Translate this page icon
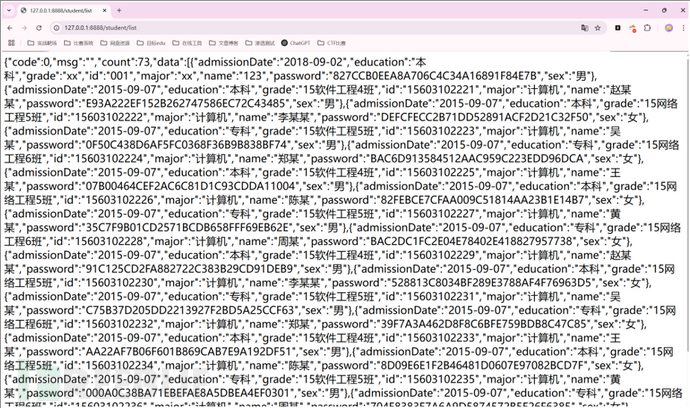Image resolution: width=690 pixels, height=408 pixels. [x=584, y=28]
